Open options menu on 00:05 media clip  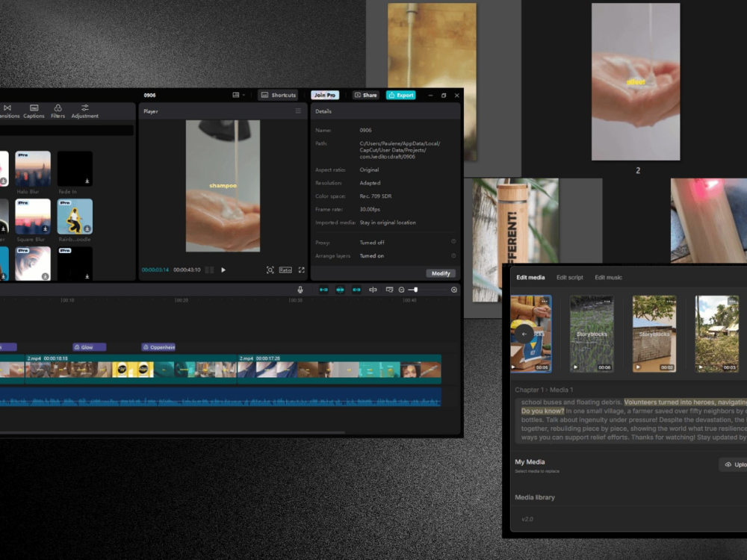tap(544, 301)
